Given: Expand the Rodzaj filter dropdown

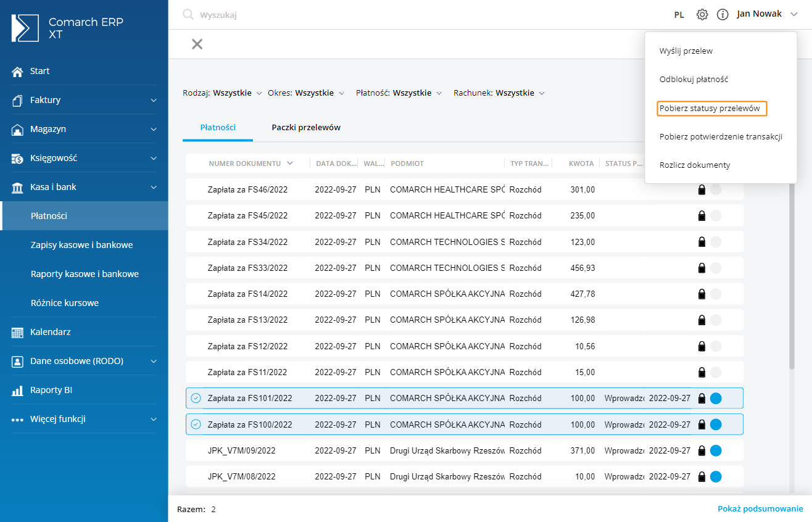Looking at the screenshot, I should (x=223, y=93).
